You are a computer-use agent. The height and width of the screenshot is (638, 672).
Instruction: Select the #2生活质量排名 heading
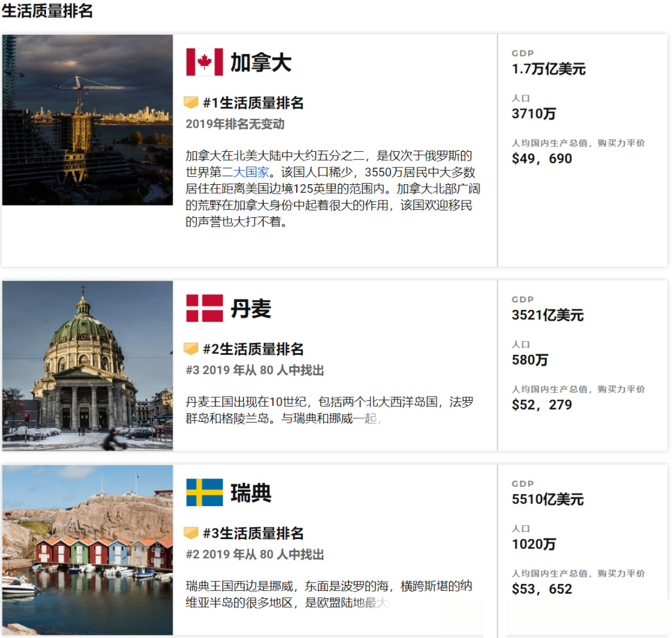tap(253, 349)
